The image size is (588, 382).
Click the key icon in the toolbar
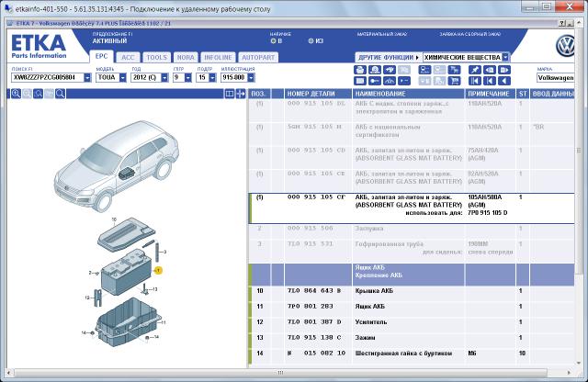click(x=375, y=81)
